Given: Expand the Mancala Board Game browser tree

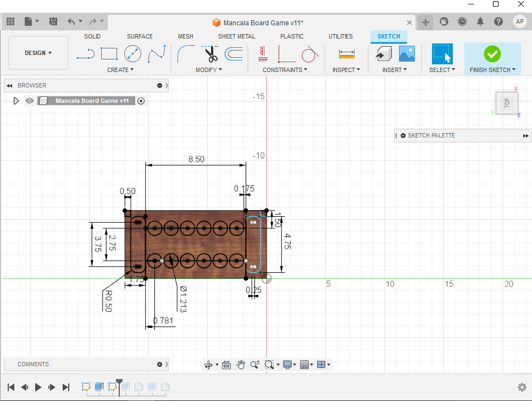Looking at the screenshot, I should point(16,101).
